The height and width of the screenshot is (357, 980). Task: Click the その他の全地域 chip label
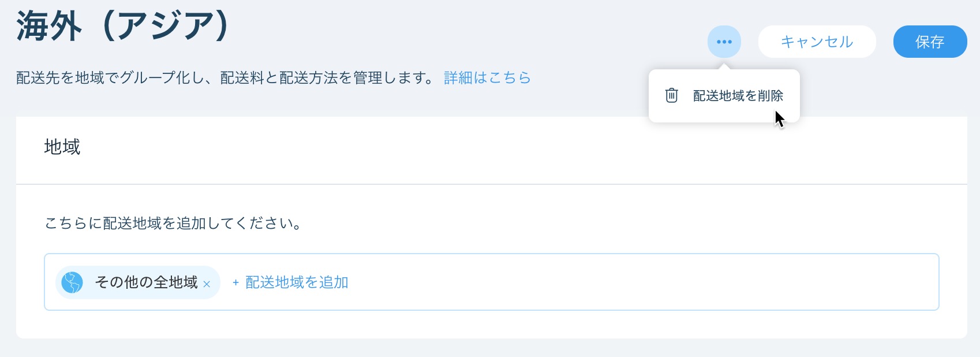[146, 282]
